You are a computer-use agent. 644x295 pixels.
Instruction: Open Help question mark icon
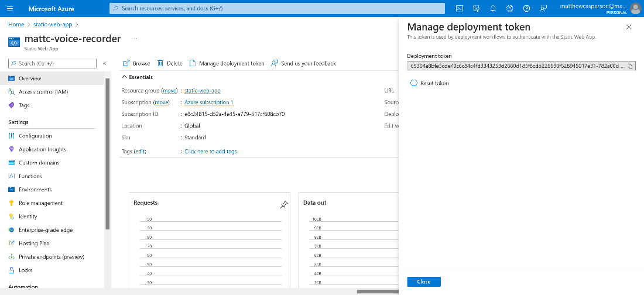526,8
